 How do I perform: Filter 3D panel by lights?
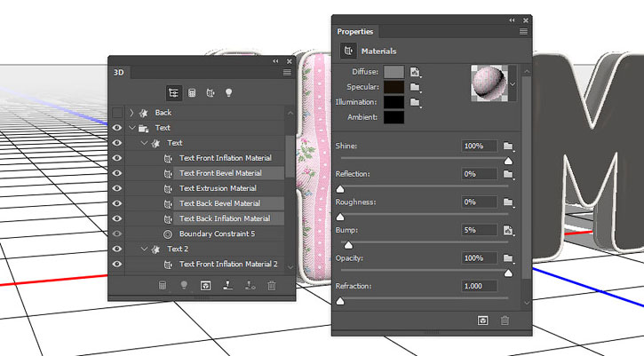tap(229, 93)
